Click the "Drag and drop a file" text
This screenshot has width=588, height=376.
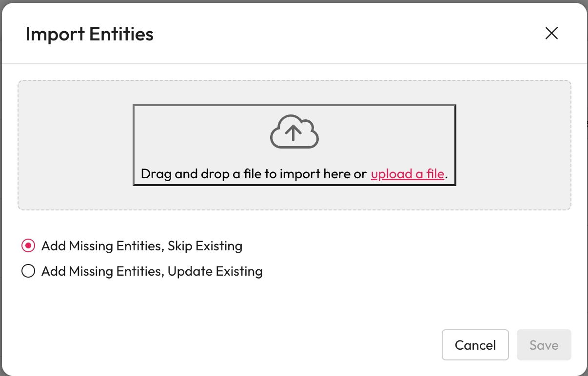coord(254,174)
